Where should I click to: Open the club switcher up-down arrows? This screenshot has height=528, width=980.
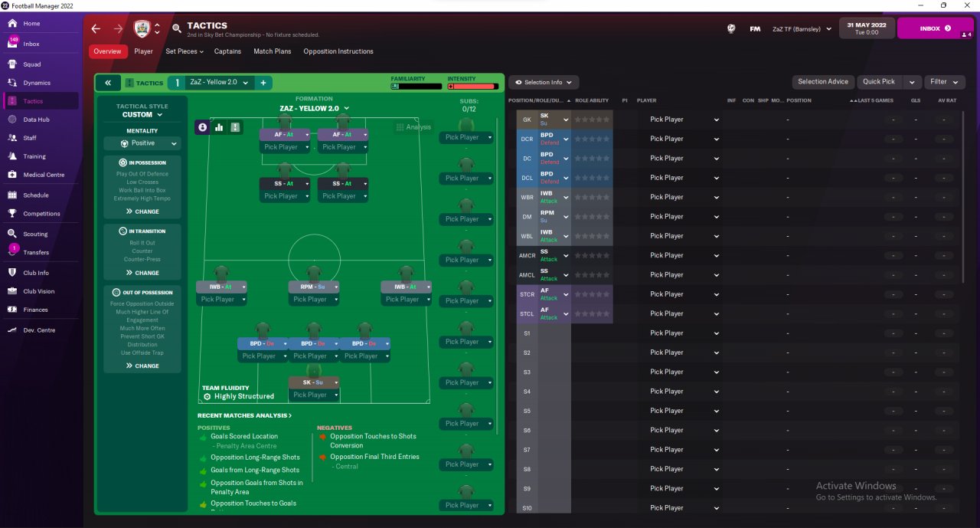coord(157,29)
